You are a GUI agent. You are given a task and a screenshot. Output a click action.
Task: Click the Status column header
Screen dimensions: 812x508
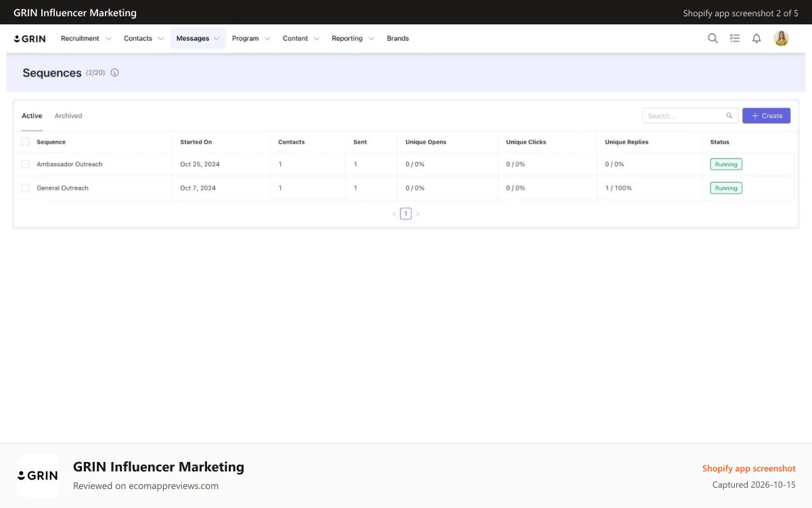coord(720,142)
